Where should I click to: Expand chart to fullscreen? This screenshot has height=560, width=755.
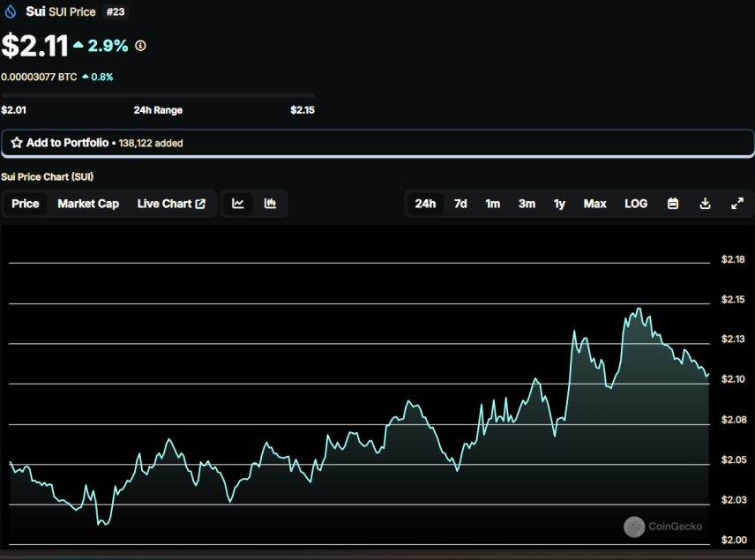(x=737, y=204)
